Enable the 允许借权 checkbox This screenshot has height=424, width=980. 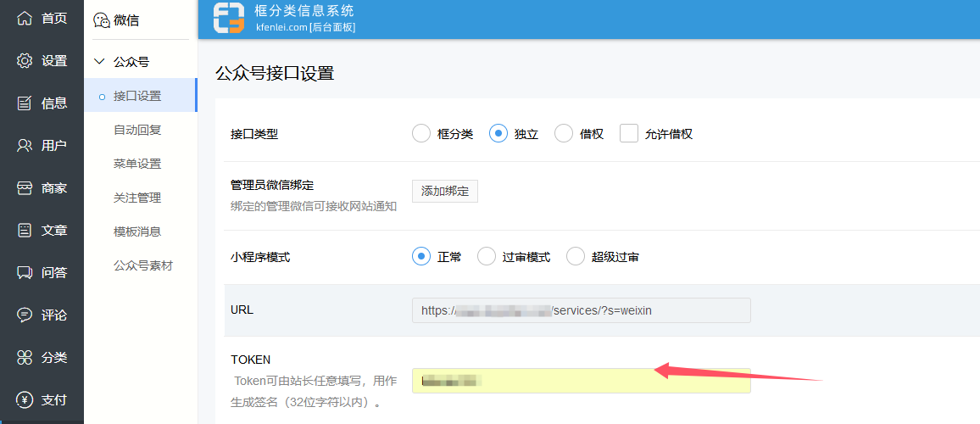(629, 134)
